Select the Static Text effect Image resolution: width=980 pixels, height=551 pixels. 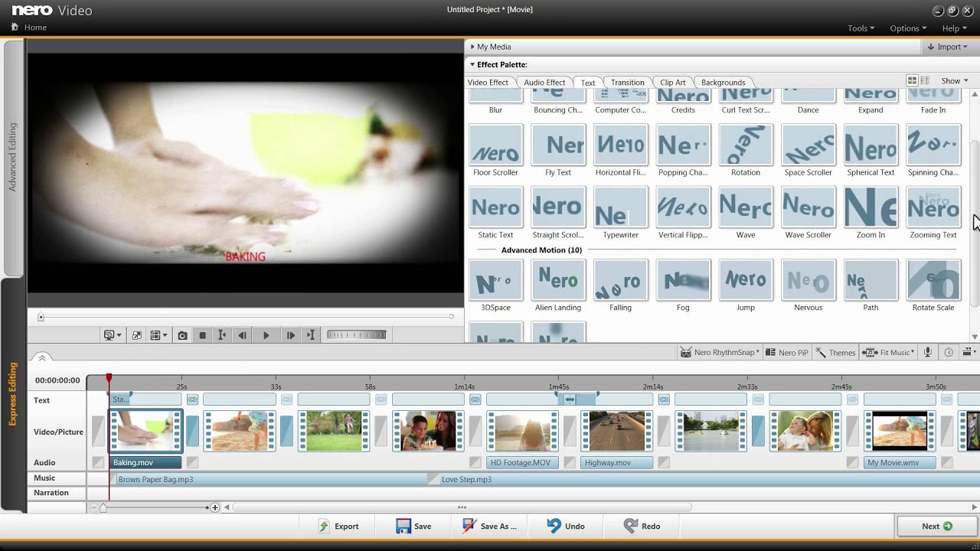point(495,214)
